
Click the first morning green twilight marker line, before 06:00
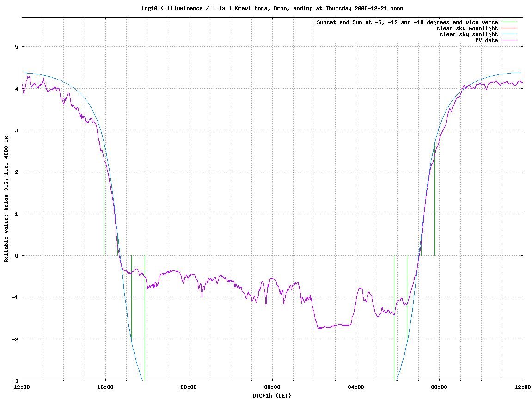coord(394,318)
